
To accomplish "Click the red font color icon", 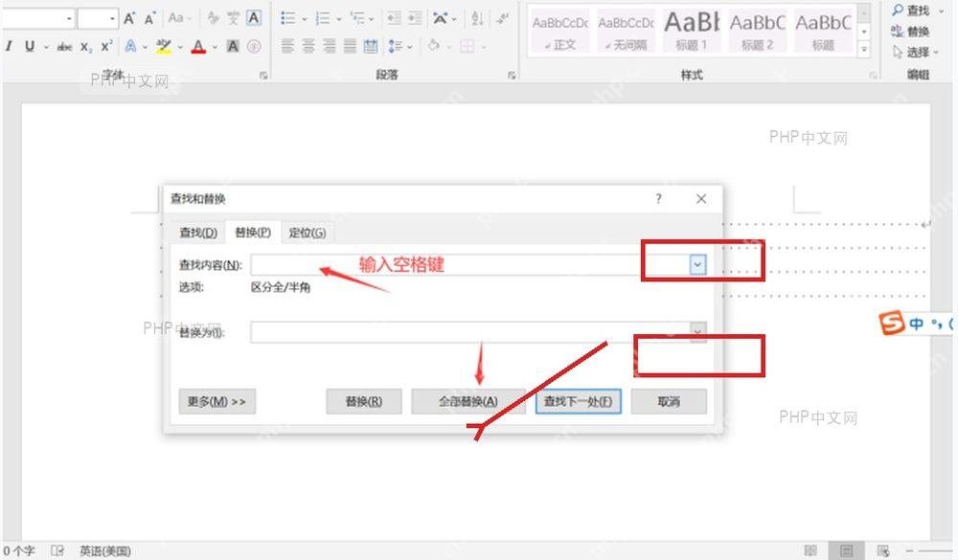I will click(198, 46).
